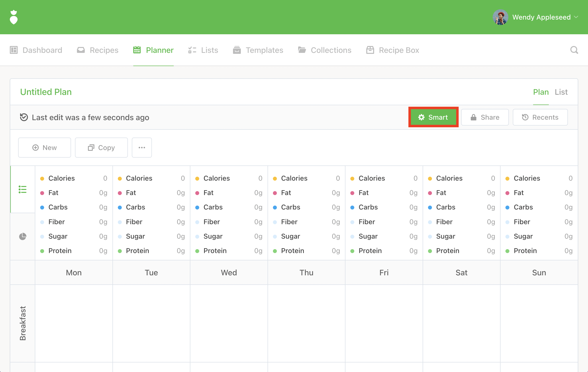Expand the Wendy Appleseed user menu chevron
The height and width of the screenshot is (372, 588).
(x=576, y=17)
